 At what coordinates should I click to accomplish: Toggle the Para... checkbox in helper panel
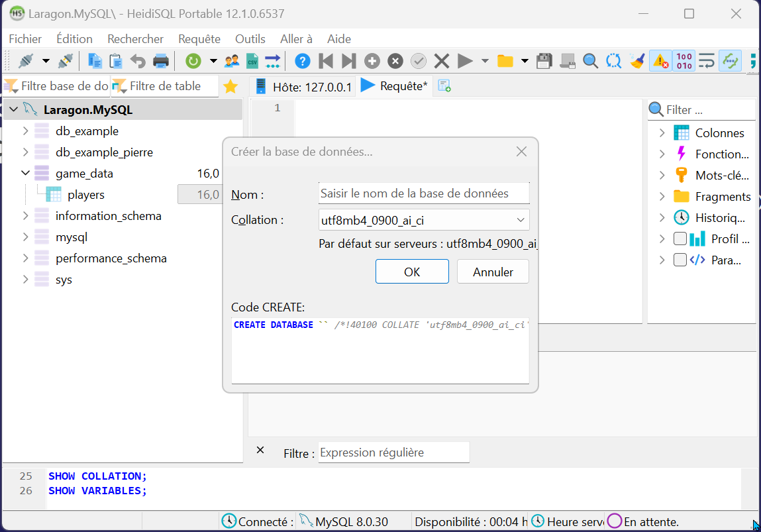(680, 260)
